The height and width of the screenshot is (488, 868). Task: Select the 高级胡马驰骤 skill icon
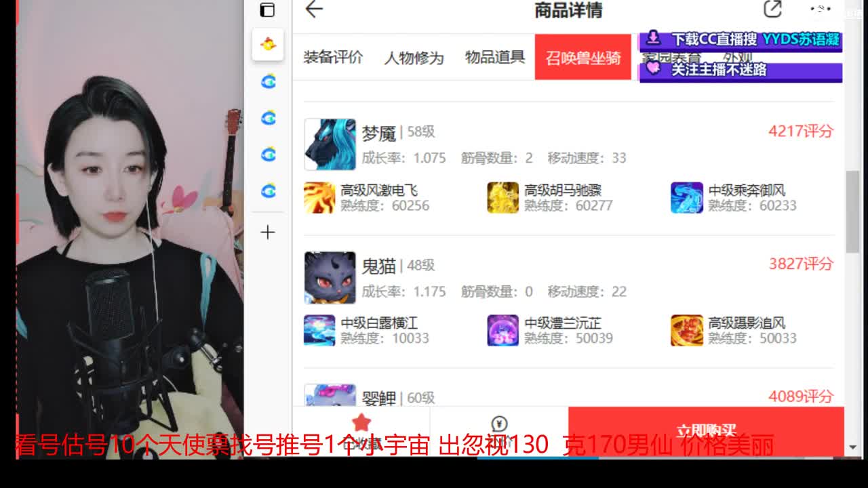(x=503, y=197)
